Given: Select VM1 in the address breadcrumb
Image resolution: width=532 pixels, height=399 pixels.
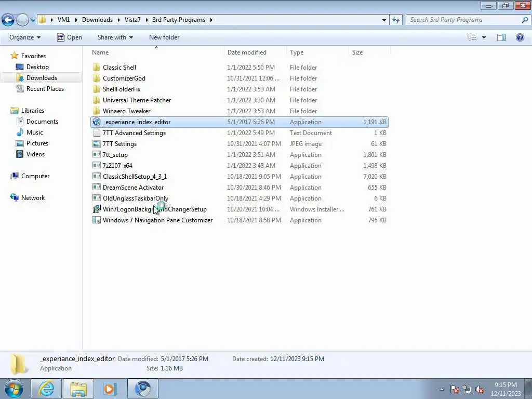Looking at the screenshot, I should 63,20.
